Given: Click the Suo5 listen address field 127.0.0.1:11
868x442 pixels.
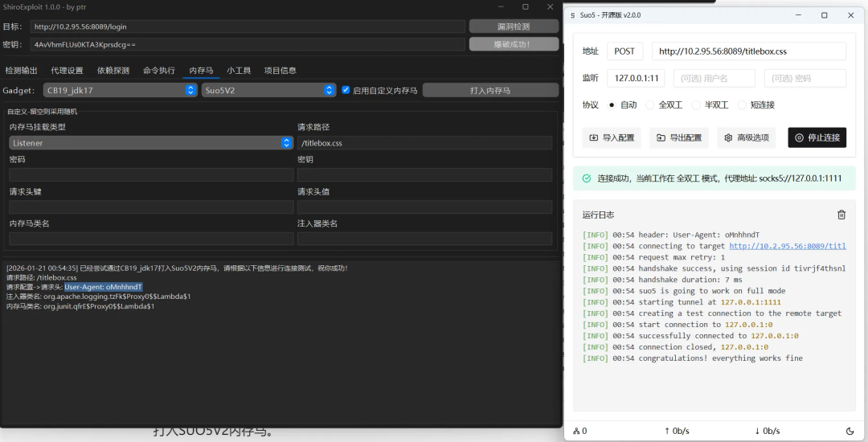Looking at the screenshot, I should click(636, 78).
